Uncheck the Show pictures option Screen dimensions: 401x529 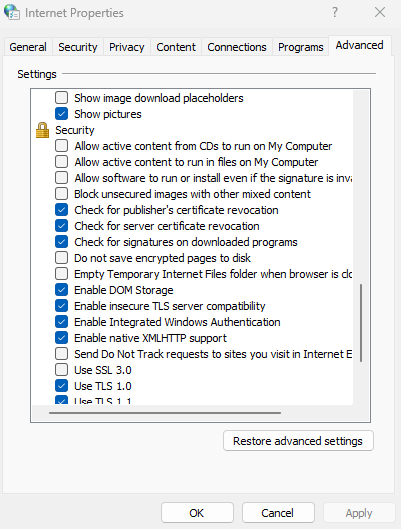(61, 114)
